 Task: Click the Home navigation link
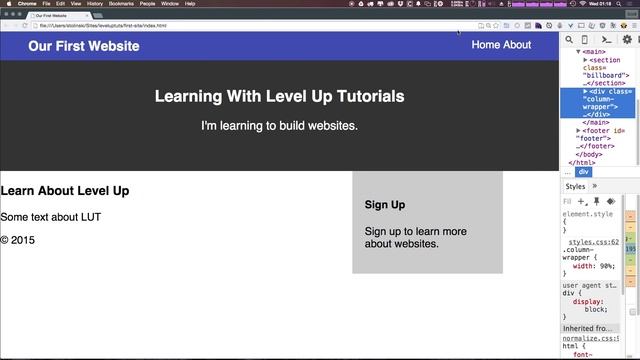tap(486, 45)
